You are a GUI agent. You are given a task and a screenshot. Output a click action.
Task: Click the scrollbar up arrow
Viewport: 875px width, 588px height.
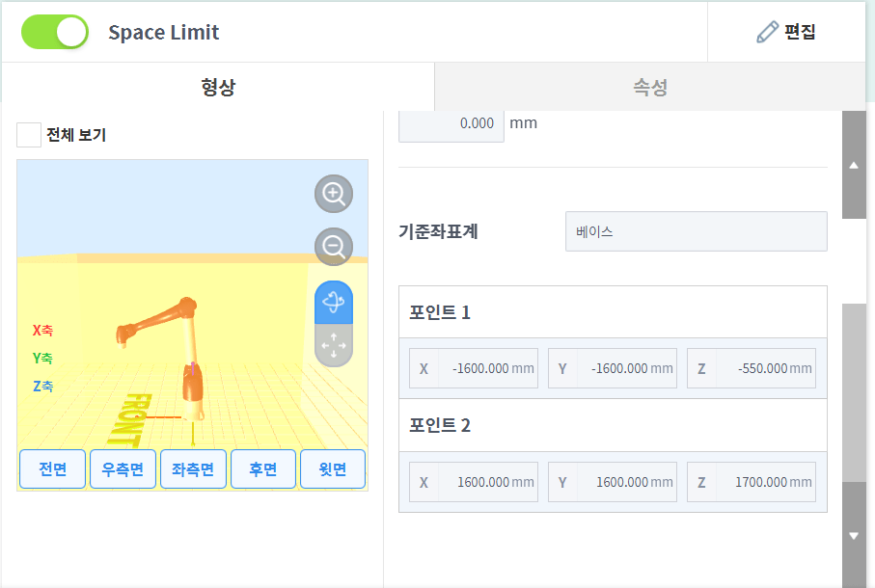click(x=853, y=165)
